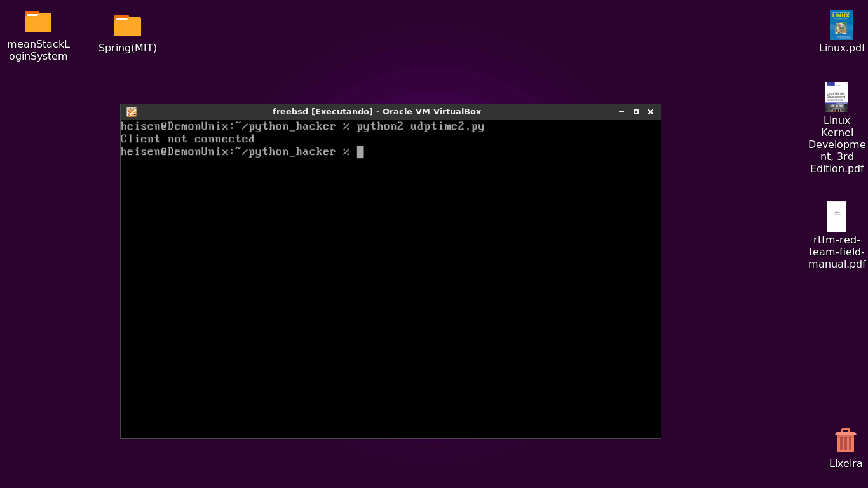Click the terminal cursor at the prompt
The image size is (868, 488).
(x=360, y=152)
